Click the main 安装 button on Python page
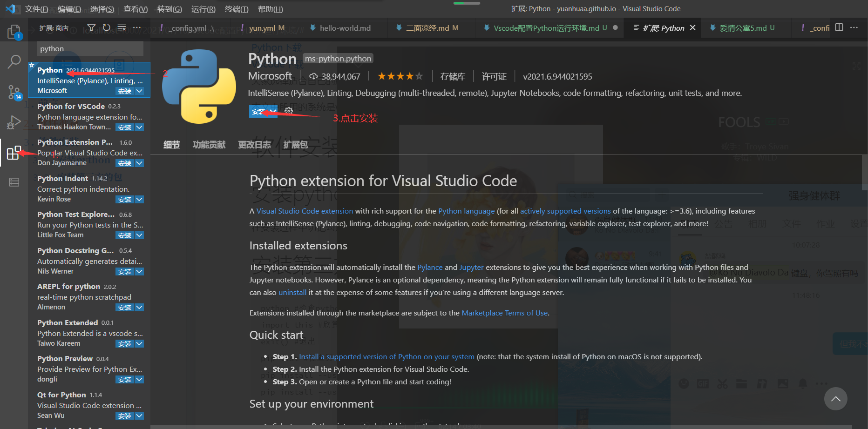868x429 pixels. [258, 112]
